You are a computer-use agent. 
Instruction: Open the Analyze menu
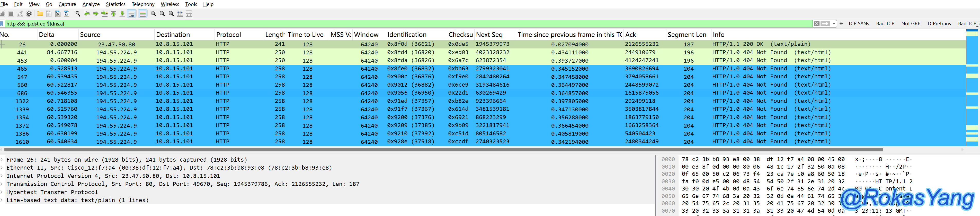click(91, 4)
